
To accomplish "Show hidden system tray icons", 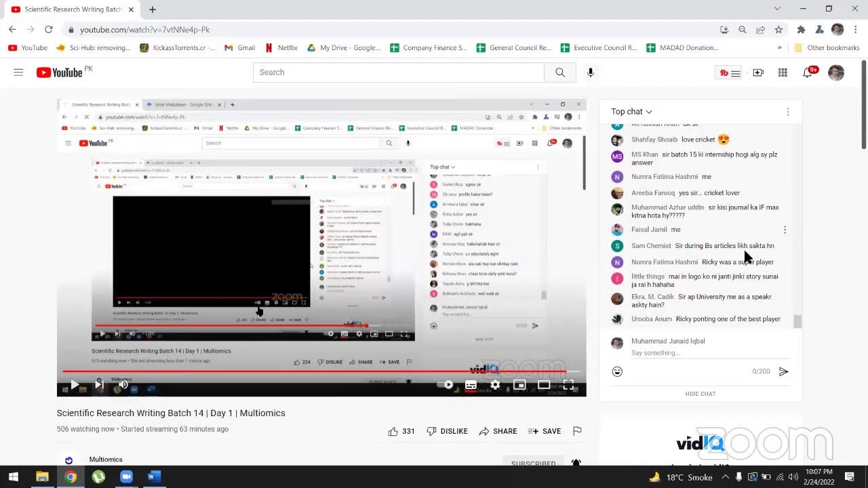I will coord(725,476).
